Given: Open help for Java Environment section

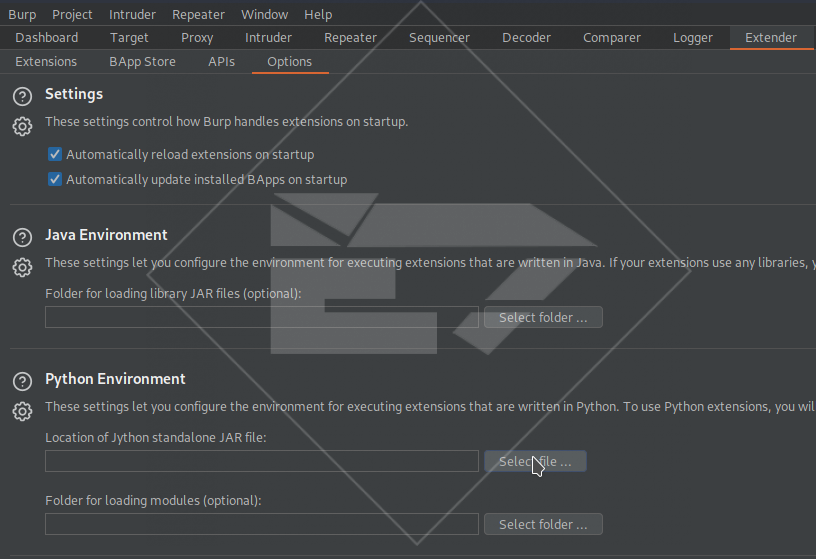Looking at the screenshot, I should pos(22,237).
